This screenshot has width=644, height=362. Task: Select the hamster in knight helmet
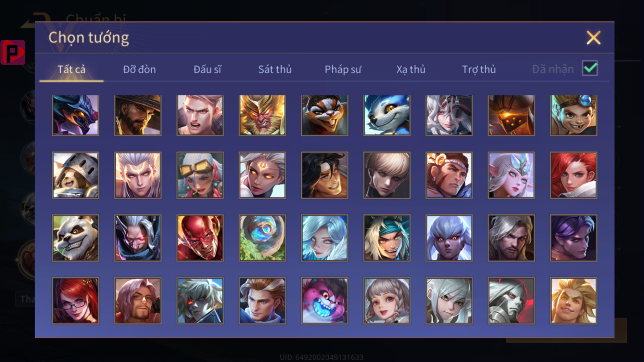[x=75, y=175]
